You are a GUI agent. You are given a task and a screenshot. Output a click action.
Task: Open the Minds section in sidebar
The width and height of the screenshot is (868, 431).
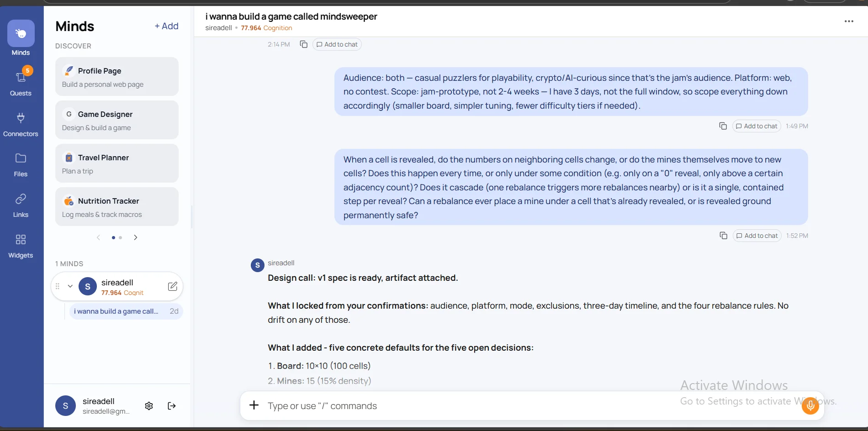point(21,38)
